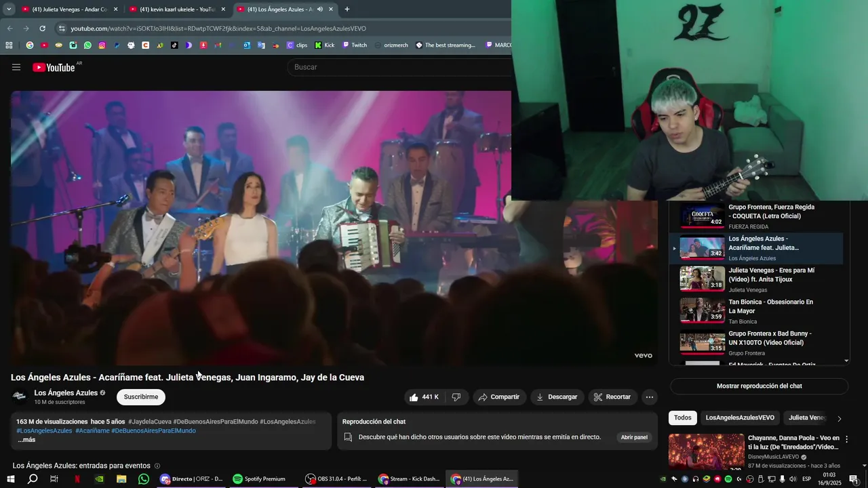Click the Compartir share button

[x=498, y=397]
